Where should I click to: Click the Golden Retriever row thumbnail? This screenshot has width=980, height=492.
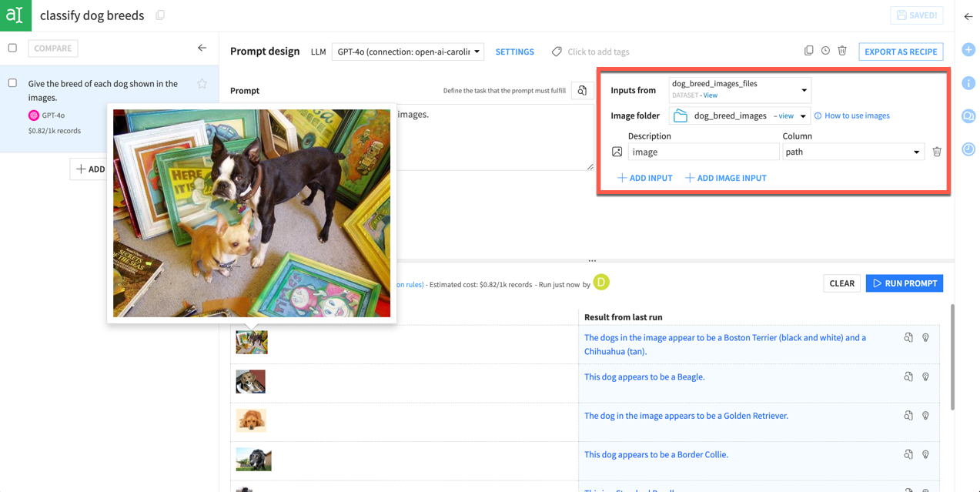pyautogui.click(x=251, y=420)
